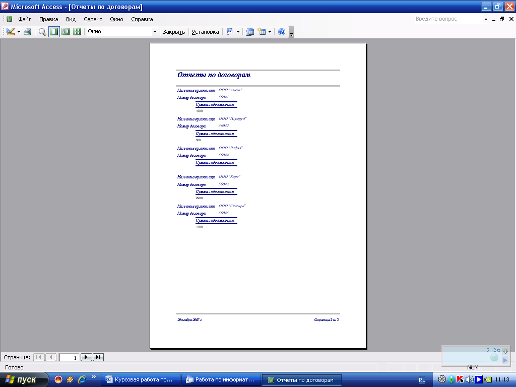This screenshot has height=387, width=516.
Task: Open the Правка menu
Action: point(49,19)
